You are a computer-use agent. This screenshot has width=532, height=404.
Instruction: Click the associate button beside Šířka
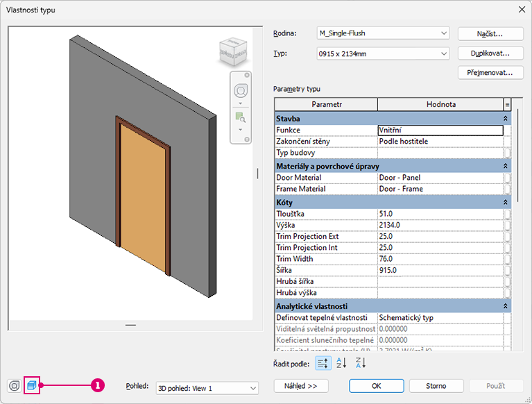[507, 270]
